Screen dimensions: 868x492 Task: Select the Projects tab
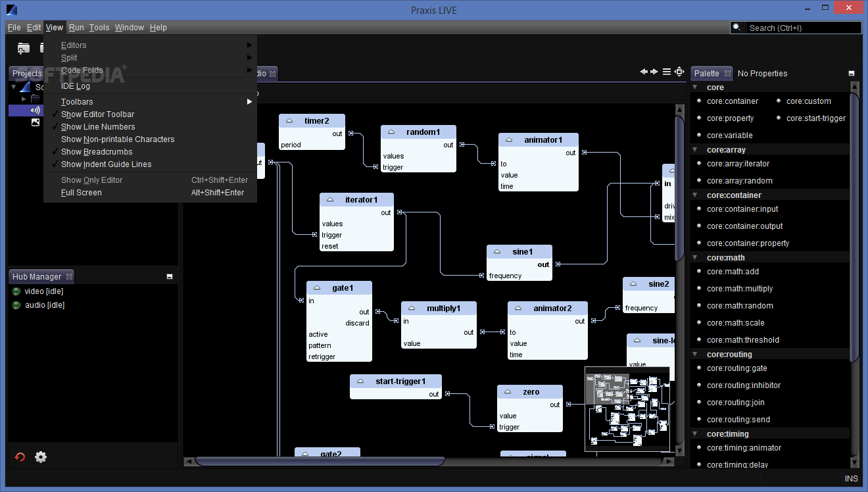pos(26,74)
